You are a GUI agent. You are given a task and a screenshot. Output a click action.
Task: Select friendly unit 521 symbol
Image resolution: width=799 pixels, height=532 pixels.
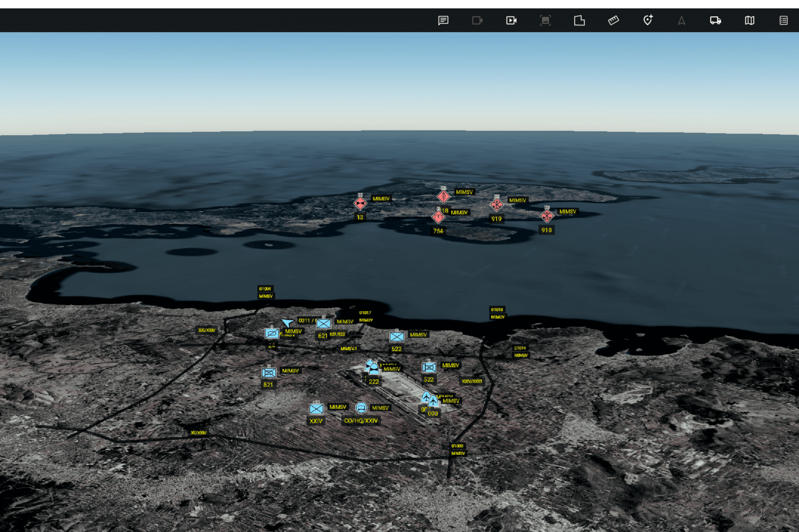269,373
